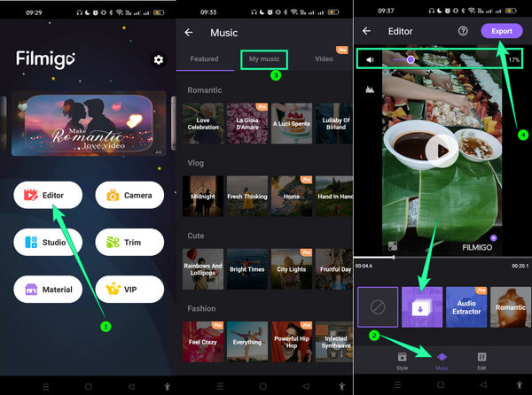Select the Feel Crazy track

[203, 342]
